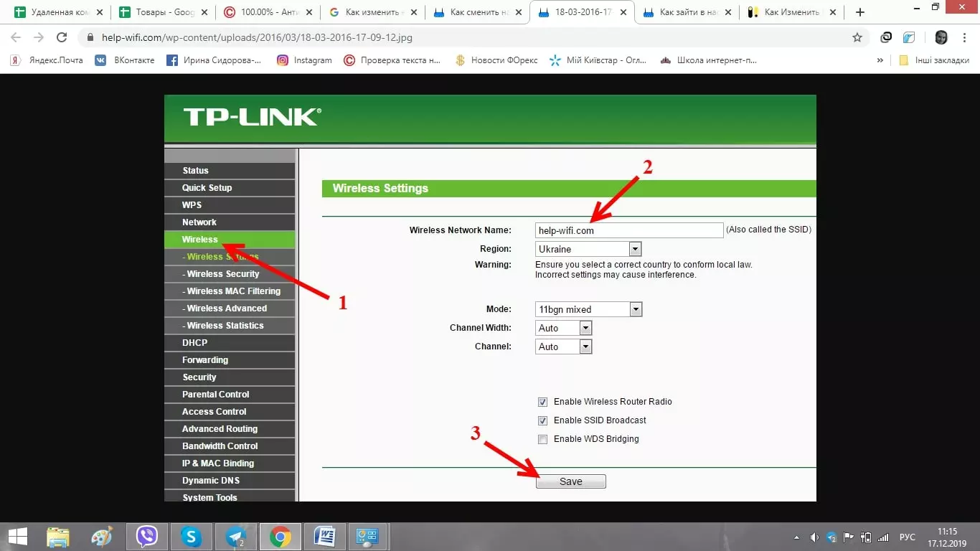The image size is (980, 551).
Task: Select Wireless Security in the sidebar
Action: pos(222,273)
